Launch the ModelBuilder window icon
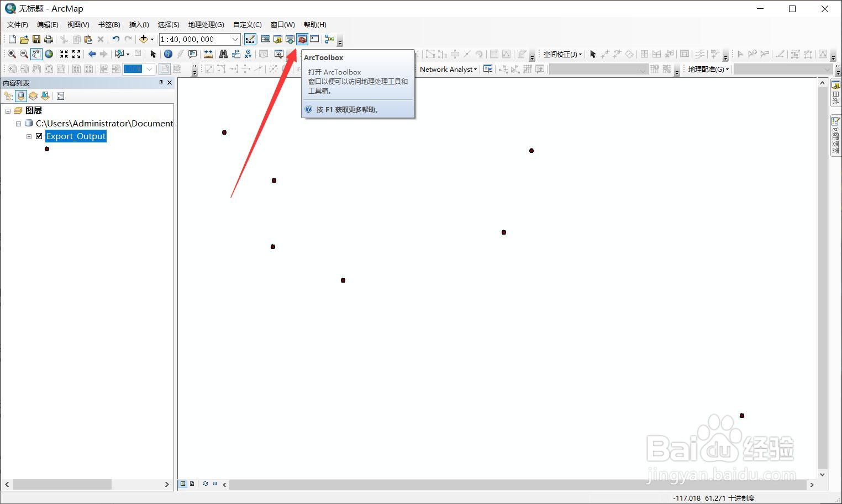Image resolution: width=842 pixels, height=504 pixels. click(330, 39)
